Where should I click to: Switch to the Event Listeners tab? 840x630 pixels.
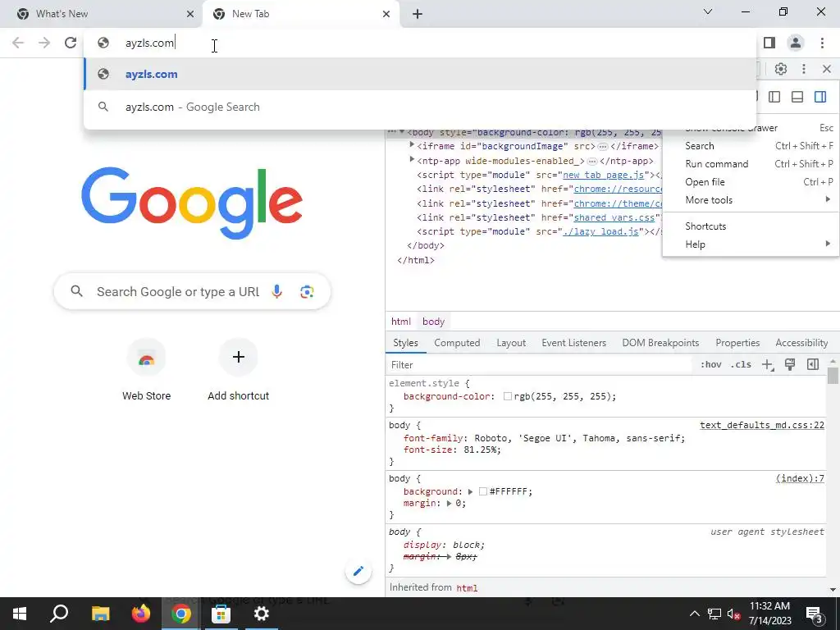(x=573, y=343)
